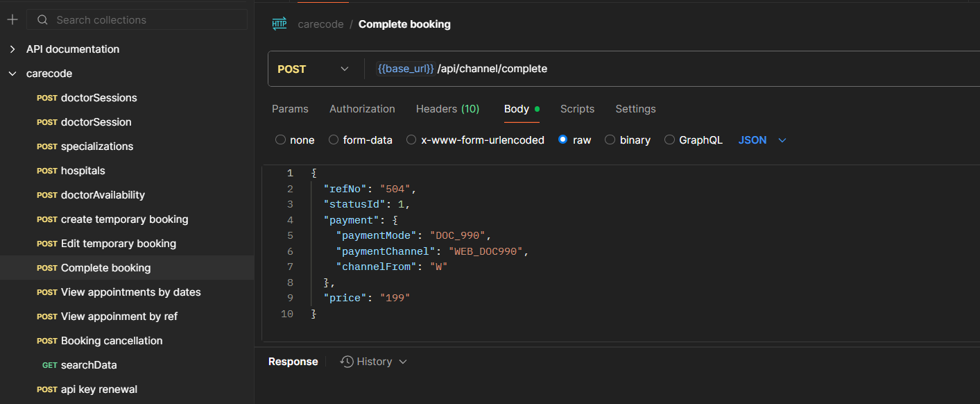Image resolution: width=980 pixels, height=404 pixels.
Task: Click the History clock icon
Action: [x=347, y=362]
